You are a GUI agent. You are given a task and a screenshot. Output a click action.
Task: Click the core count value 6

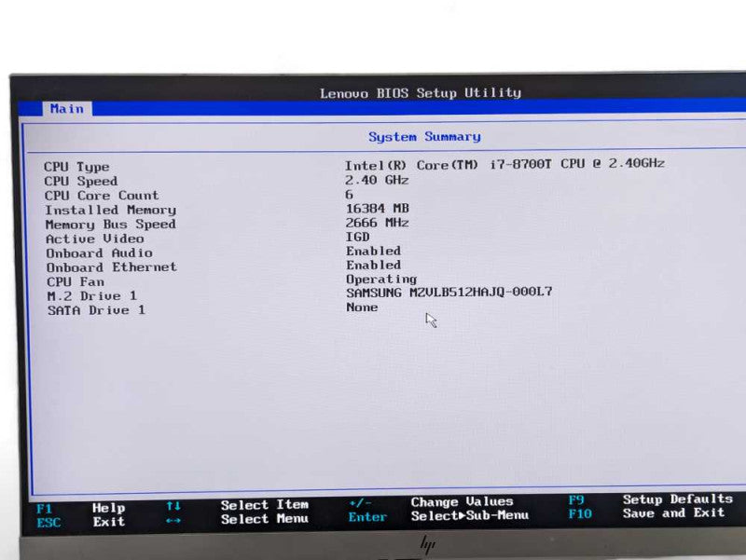(349, 194)
